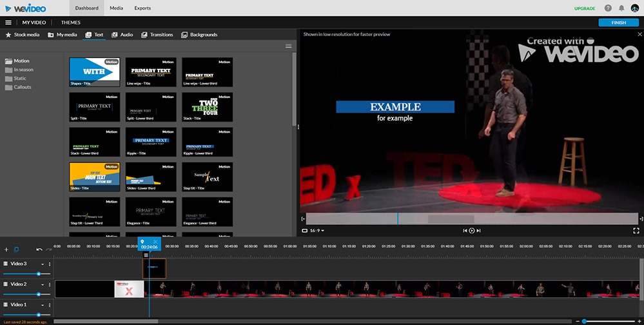
Task: Select the Step tilt - Title template
Action: coord(208,177)
